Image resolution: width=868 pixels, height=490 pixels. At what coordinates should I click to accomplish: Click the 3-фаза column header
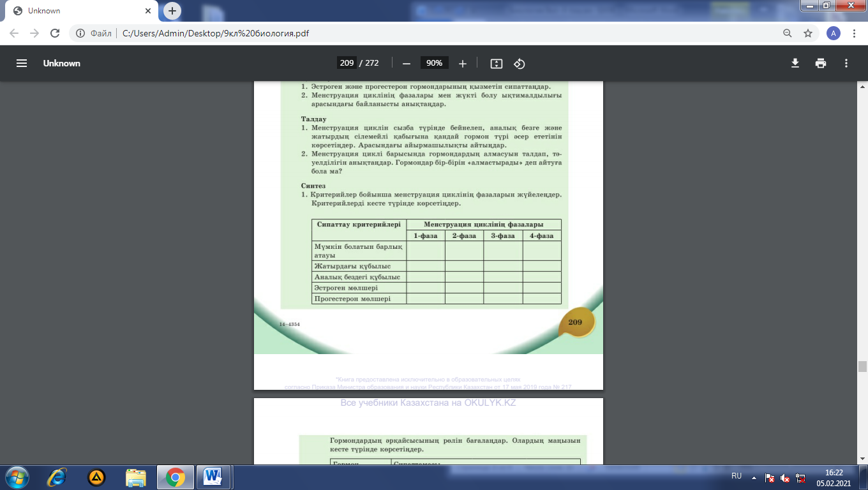coord(503,235)
